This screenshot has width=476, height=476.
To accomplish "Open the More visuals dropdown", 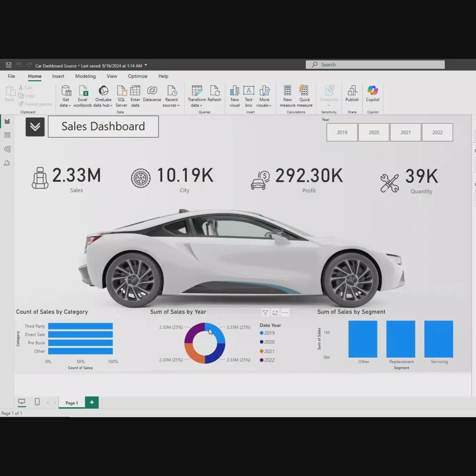I will pos(264,105).
